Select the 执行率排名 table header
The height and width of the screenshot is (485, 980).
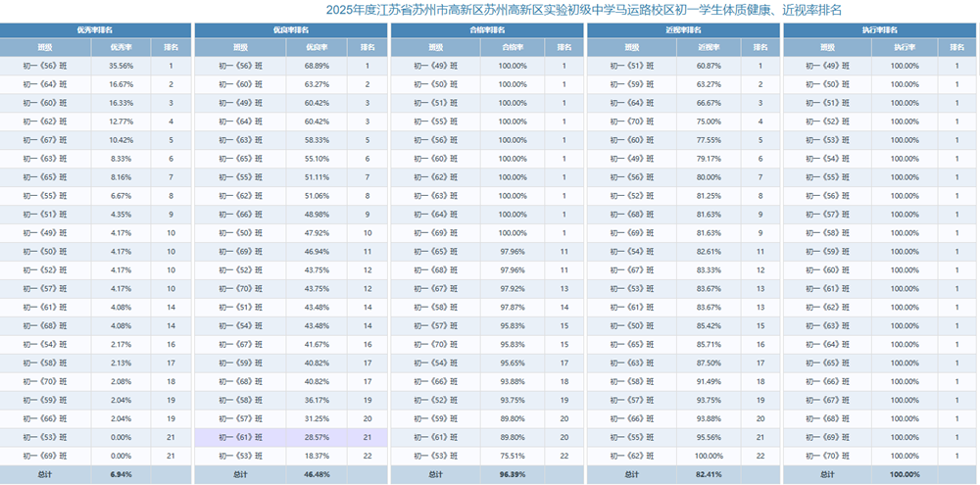[x=880, y=30]
